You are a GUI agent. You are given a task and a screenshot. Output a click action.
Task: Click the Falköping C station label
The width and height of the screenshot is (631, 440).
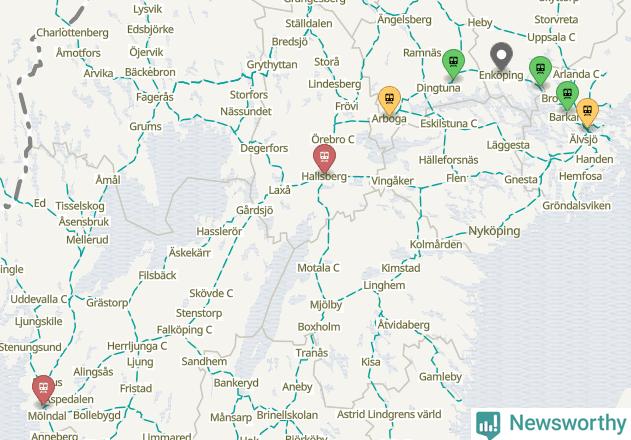pos(184,330)
